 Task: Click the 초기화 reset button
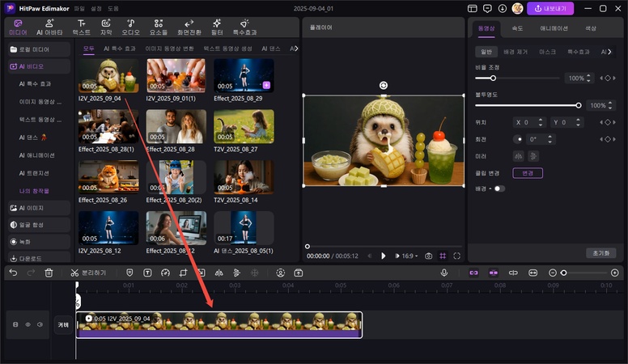pyautogui.click(x=601, y=253)
